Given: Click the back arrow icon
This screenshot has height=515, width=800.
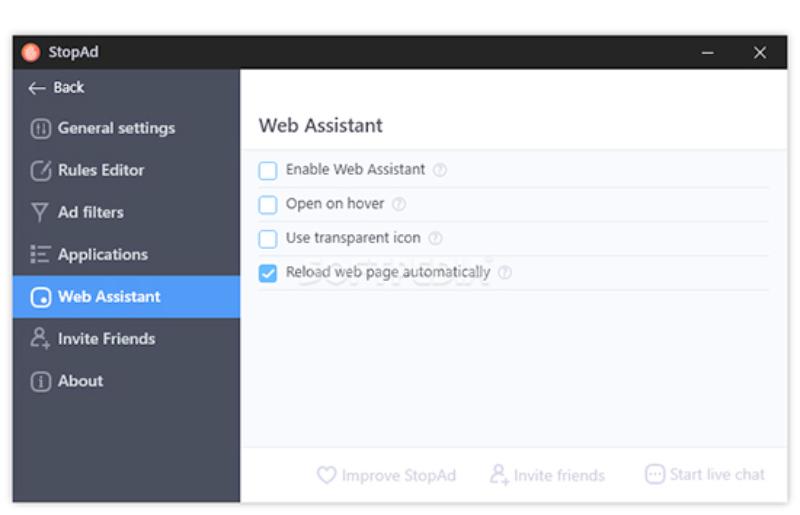Looking at the screenshot, I should (x=37, y=88).
